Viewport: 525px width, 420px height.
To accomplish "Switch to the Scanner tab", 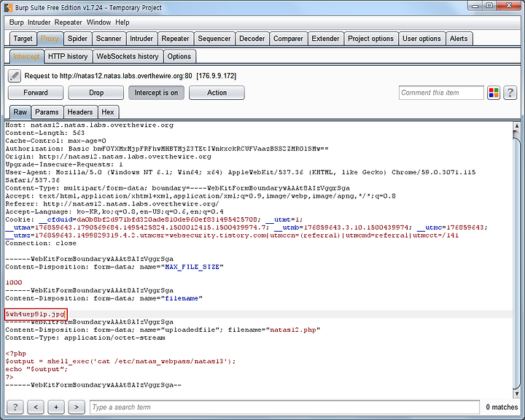I will pos(109,39).
